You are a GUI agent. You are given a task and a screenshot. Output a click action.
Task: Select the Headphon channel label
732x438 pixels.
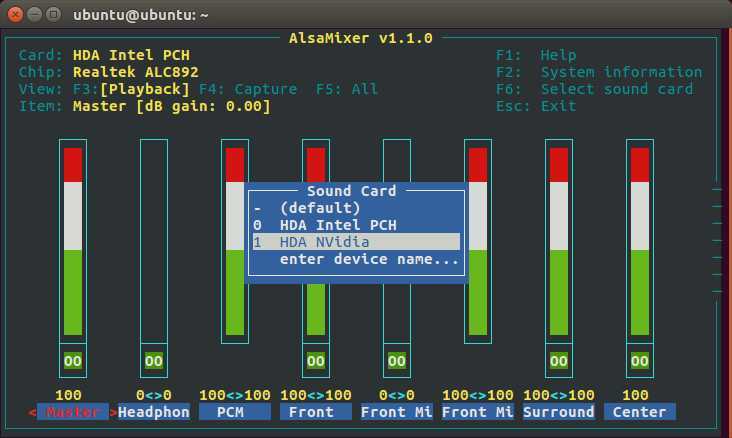154,412
